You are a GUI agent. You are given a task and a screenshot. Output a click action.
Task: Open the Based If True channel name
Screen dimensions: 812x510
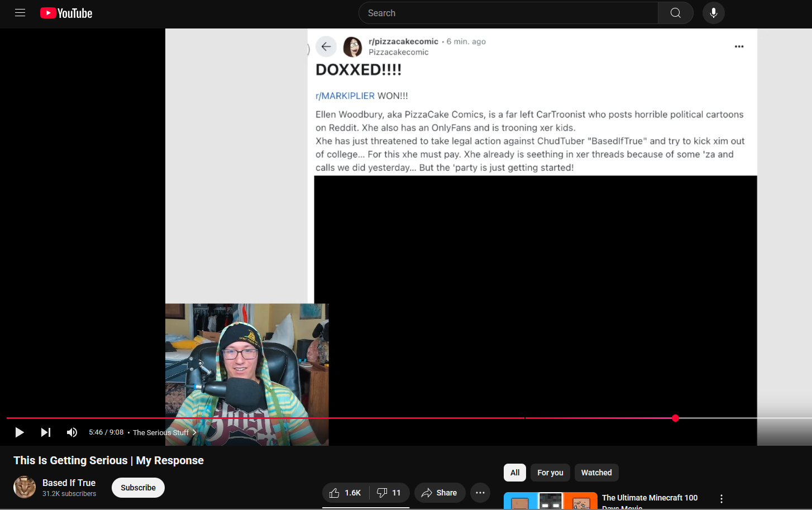69,483
